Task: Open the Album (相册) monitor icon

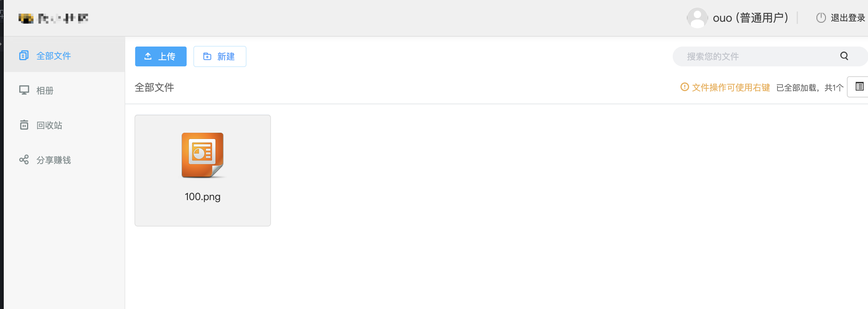Action: click(x=24, y=90)
